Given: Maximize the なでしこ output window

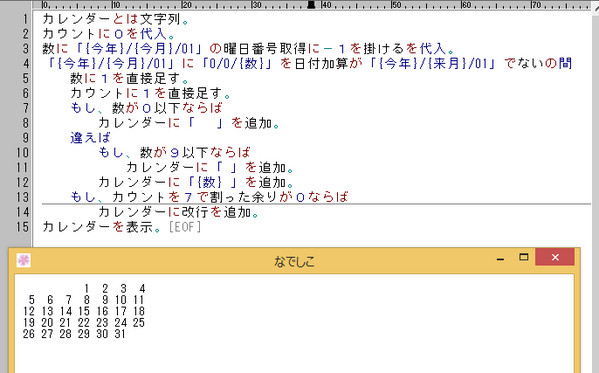Looking at the screenshot, I should point(524,257).
